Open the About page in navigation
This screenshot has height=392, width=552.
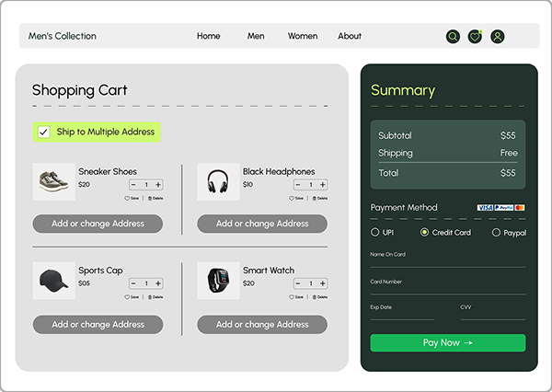pyautogui.click(x=350, y=37)
